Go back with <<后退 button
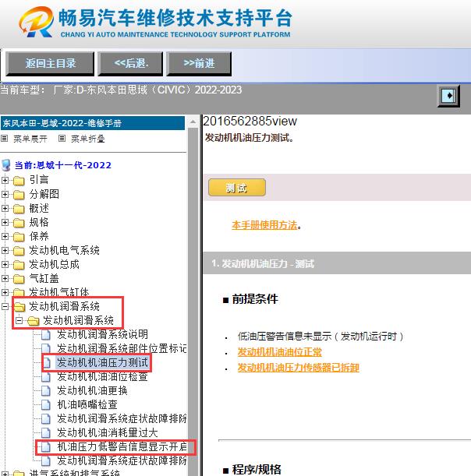The width and height of the screenshot is (471, 476). (130, 64)
